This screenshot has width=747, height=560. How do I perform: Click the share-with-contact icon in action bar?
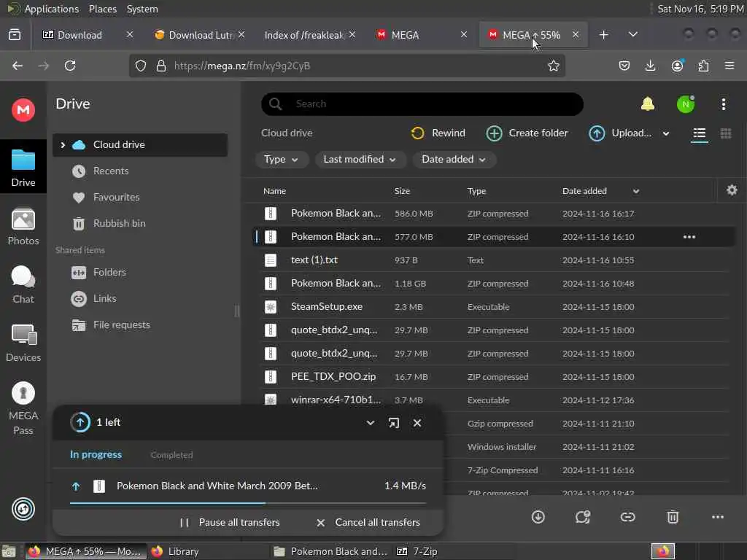pos(583,517)
